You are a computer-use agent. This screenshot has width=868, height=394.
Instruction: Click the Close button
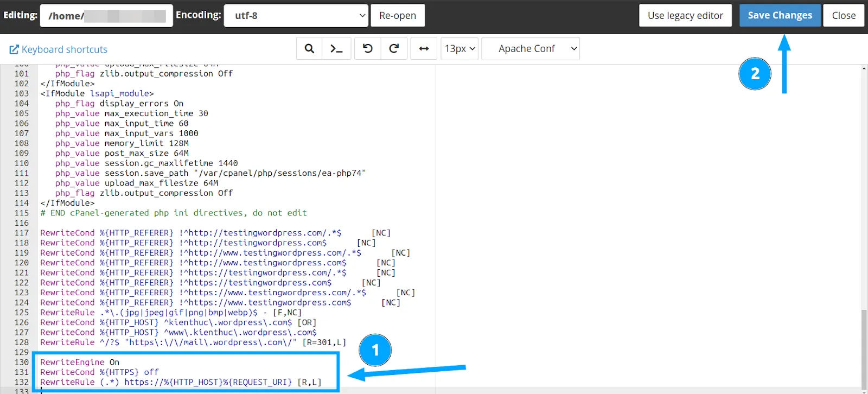click(844, 15)
